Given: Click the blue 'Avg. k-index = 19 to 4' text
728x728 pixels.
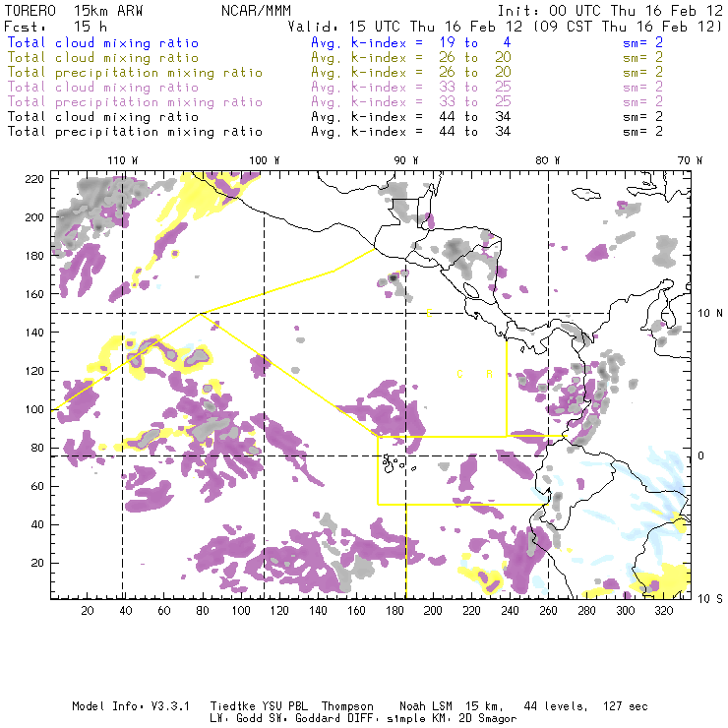Looking at the screenshot, I should tap(411, 42).
